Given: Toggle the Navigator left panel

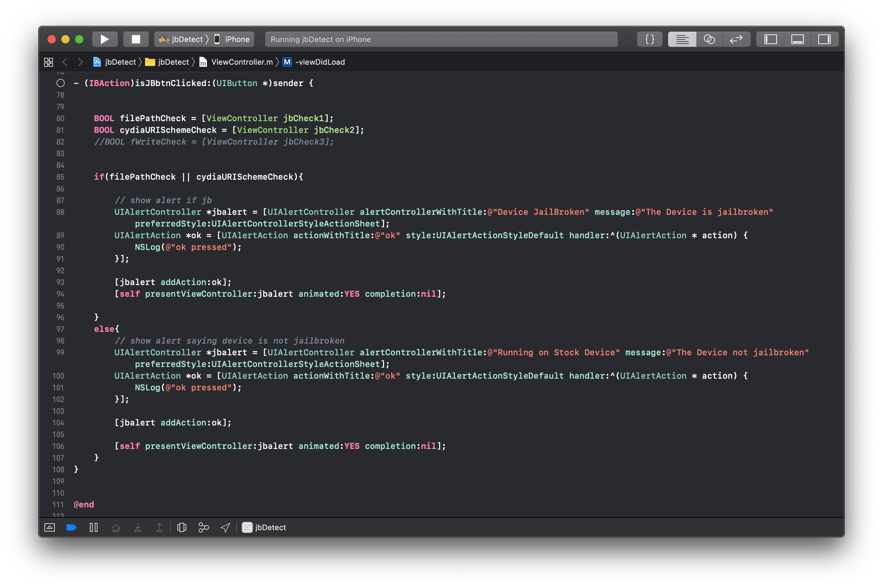Looking at the screenshot, I should pyautogui.click(x=770, y=39).
